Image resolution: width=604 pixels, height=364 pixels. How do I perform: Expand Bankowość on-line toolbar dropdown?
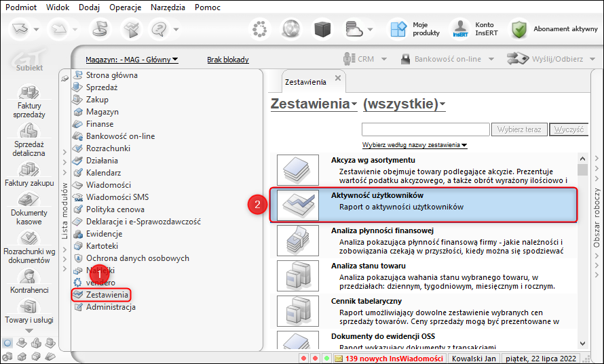point(491,59)
